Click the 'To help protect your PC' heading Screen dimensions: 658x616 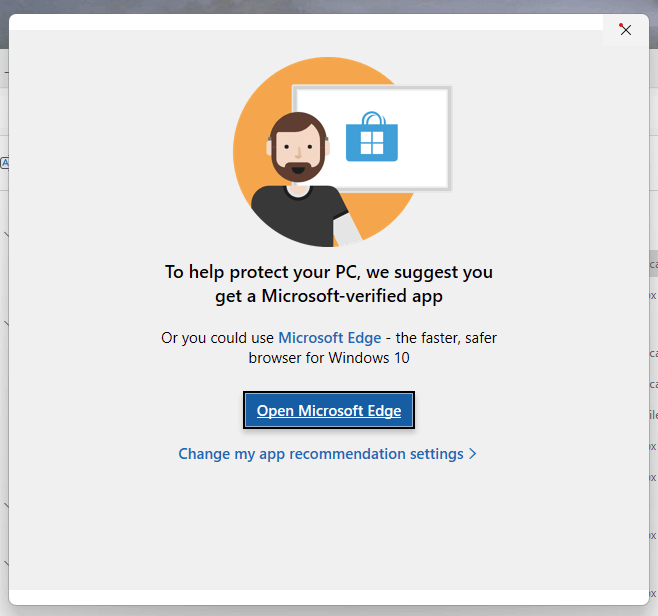pyautogui.click(x=329, y=272)
